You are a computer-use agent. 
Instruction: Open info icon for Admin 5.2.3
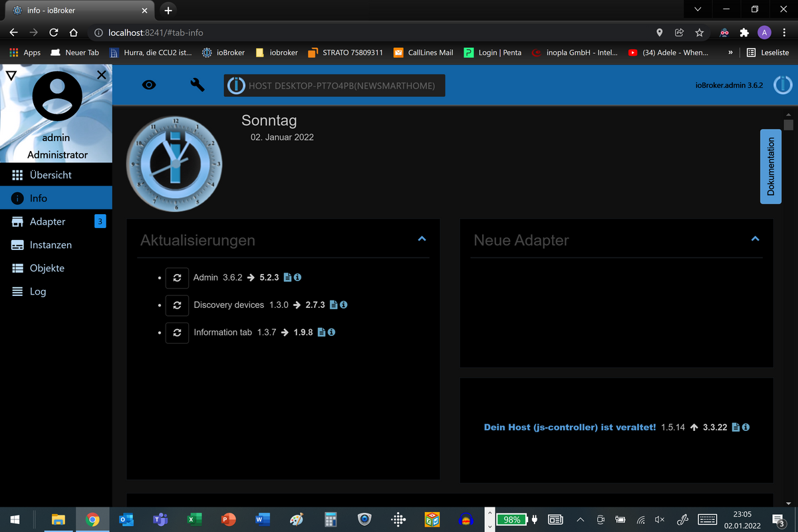coord(297,277)
